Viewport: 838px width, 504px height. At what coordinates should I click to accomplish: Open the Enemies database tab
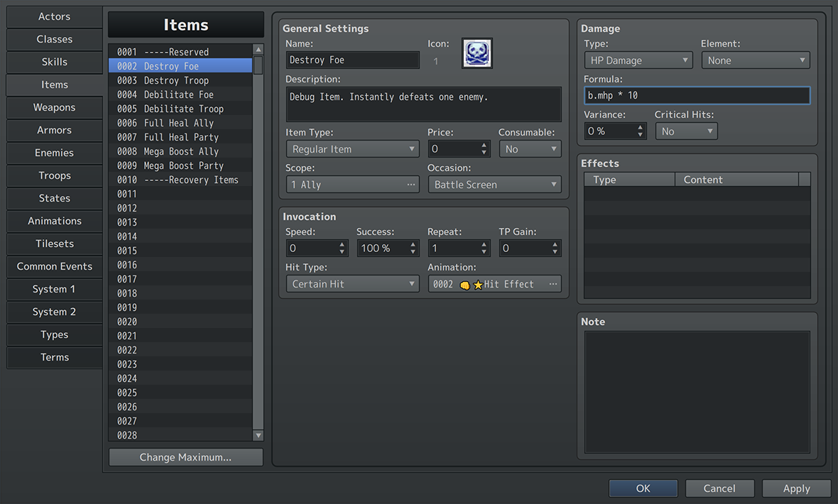(55, 153)
